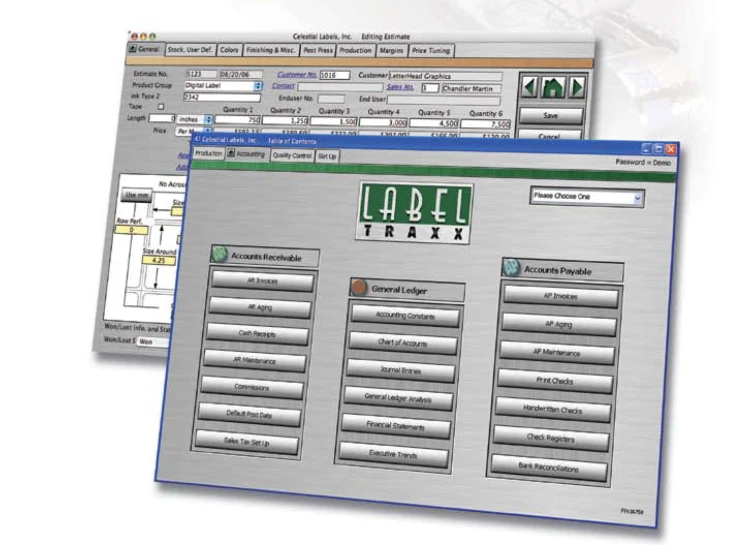The image size is (750, 545).
Task: Click the AR Maintenance button
Action: pyautogui.click(x=254, y=361)
